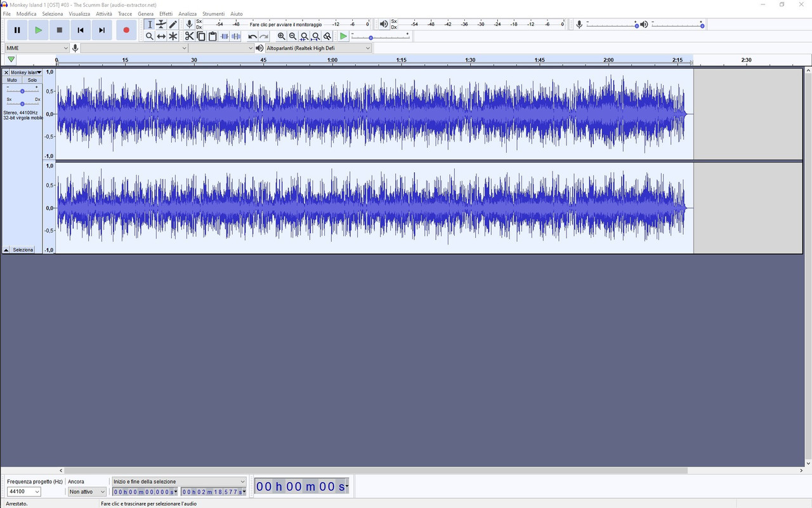Click the Pause transport button
The image size is (812, 508).
point(17,30)
